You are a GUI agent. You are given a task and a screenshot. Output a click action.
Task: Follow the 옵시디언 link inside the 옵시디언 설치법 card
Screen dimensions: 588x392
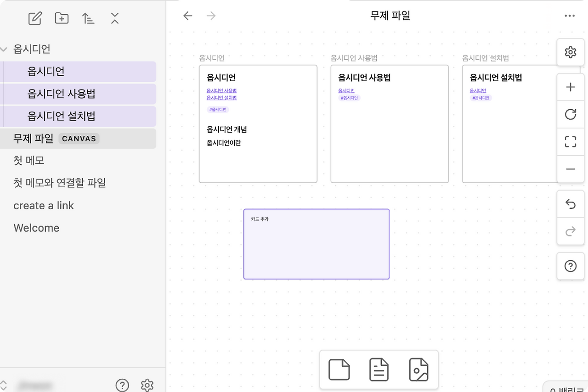[x=478, y=91]
